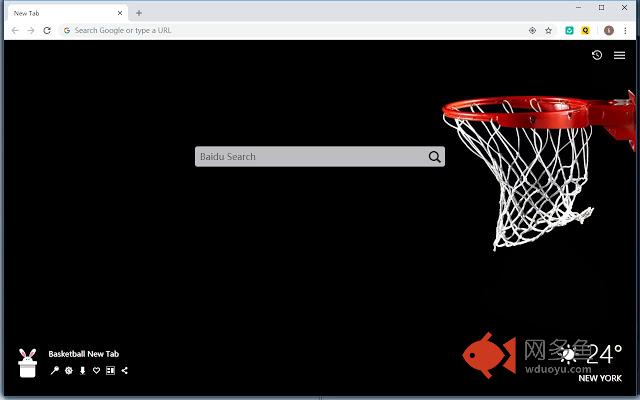Minimize the browser window
Image resolution: width=640 pixels, height=400 pixels.
tap(578, 7)
